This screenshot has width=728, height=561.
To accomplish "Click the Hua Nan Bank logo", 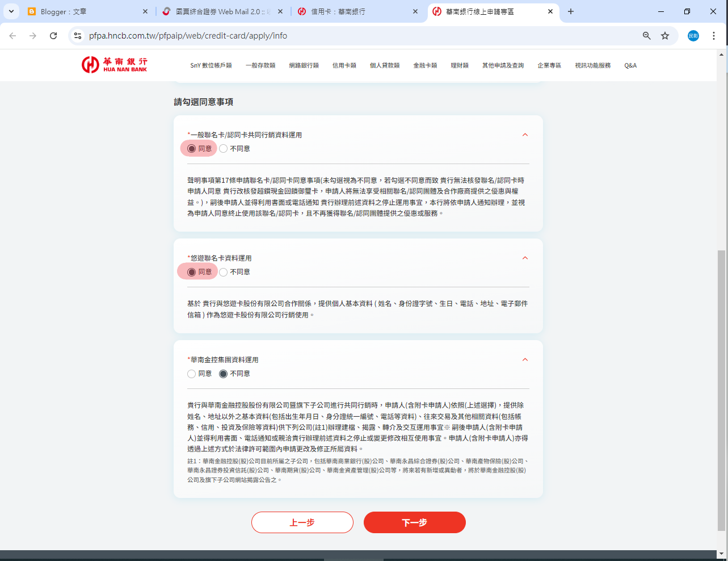I will point(114,65).
